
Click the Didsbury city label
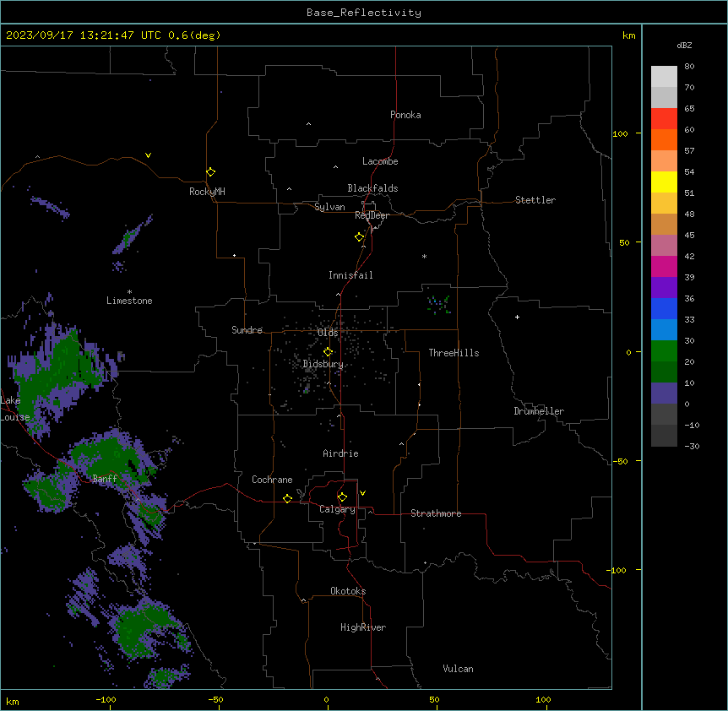323,364
